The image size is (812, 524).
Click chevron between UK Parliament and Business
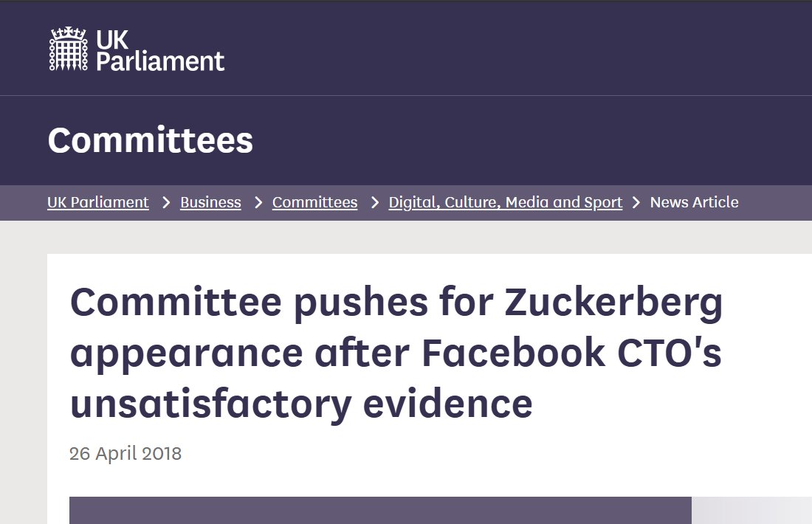click(x=165, y=202)
